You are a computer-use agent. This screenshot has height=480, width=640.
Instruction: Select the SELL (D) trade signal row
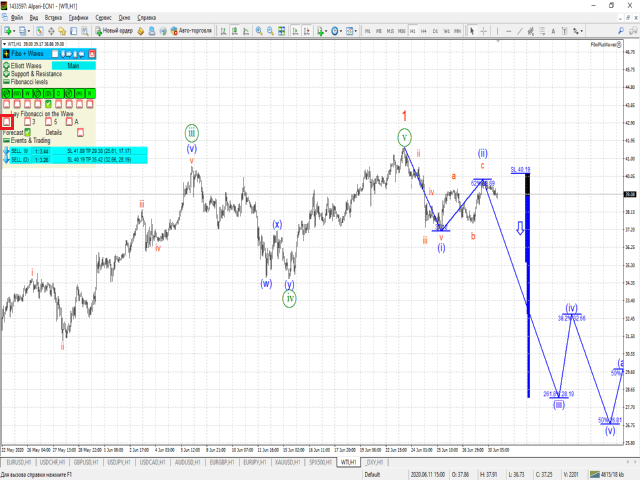click(x=79, y=160)
